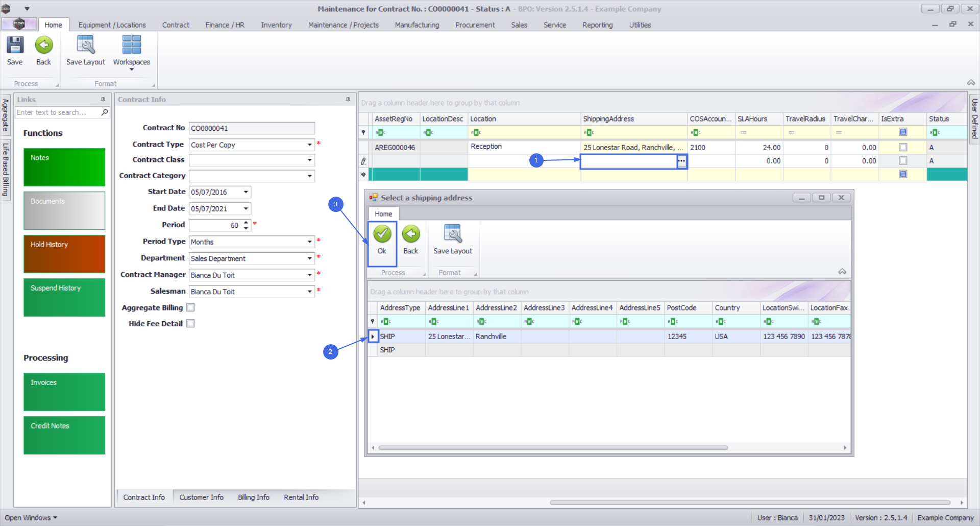Open the Equipment / Locations ribbon tab
This screenshot has height=526, width=980.
tap(112, 25)
